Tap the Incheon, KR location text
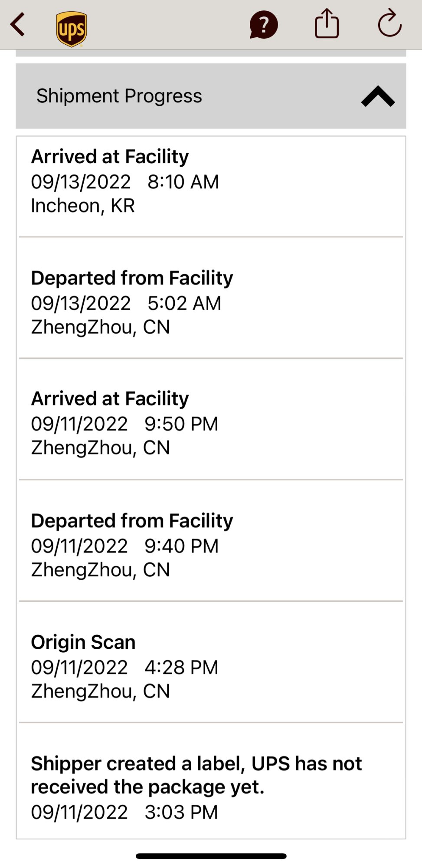The height and width of the screenshot is (868, 422). pos(83,206)
